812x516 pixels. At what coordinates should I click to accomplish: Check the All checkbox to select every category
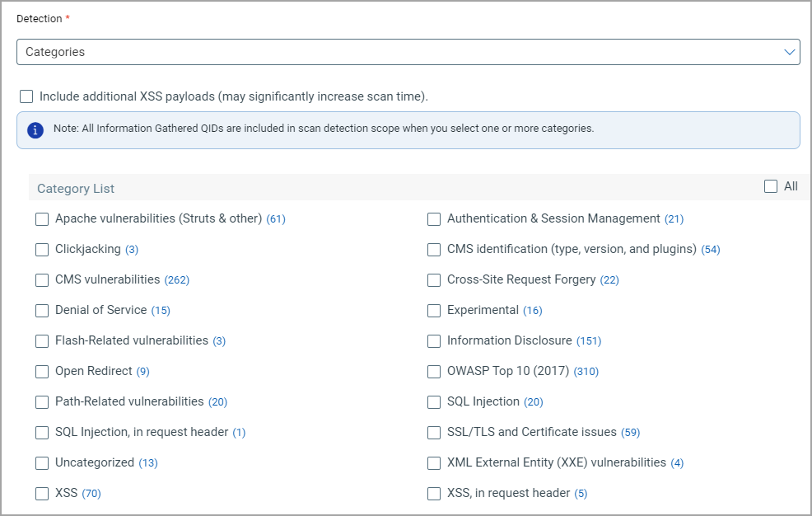pyautogui.click(x=770, y=185)
